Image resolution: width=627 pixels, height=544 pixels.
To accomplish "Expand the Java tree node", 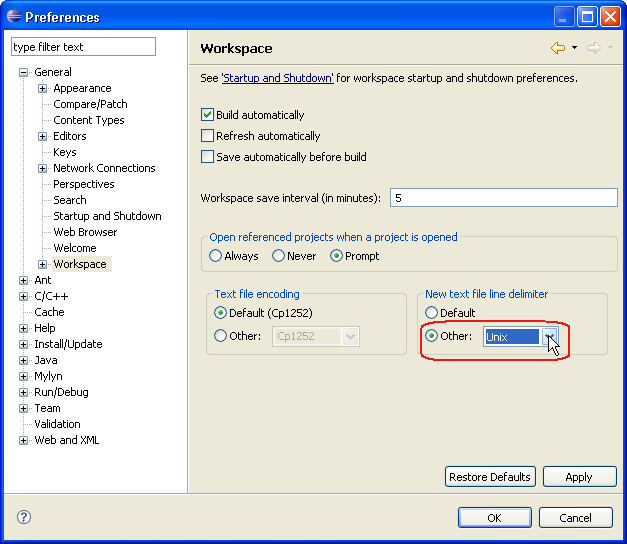I will (x=24, y=360).
